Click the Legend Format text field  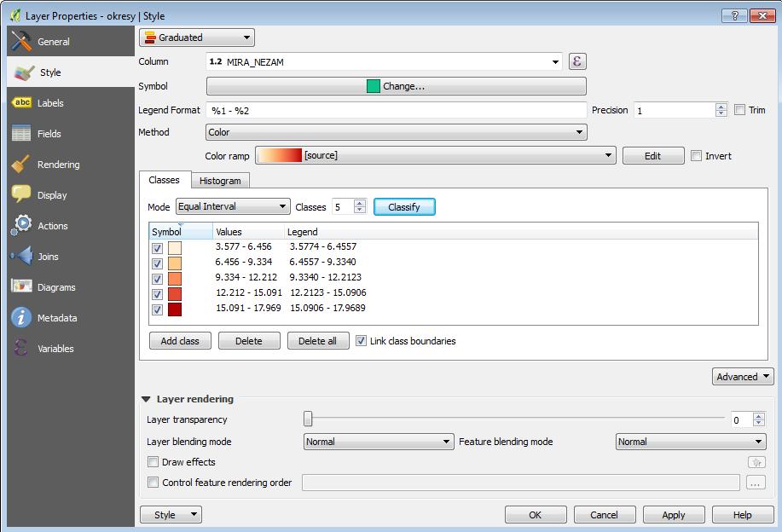(396, 110)
